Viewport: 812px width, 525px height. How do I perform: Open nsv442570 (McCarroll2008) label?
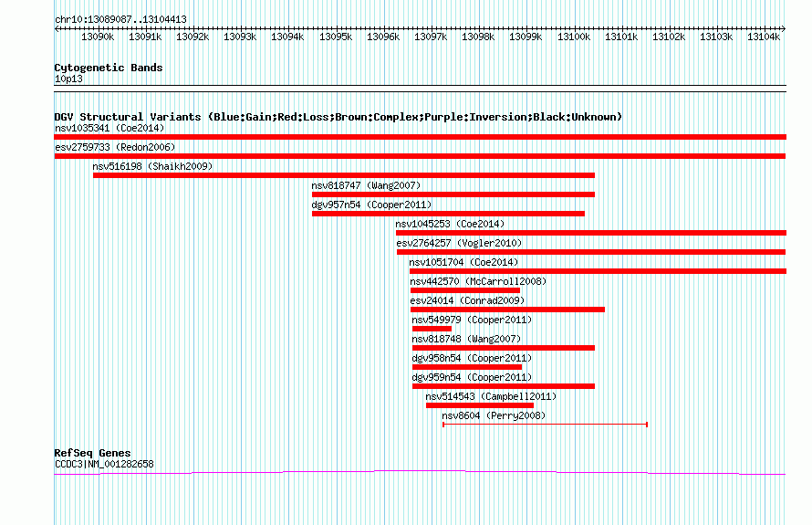click(478, 281)
